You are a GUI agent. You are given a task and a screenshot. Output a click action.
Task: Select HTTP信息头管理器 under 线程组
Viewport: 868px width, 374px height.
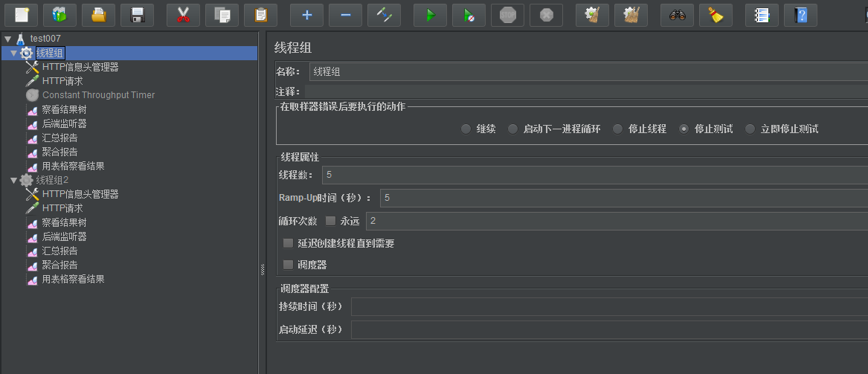tap(80, 67)
